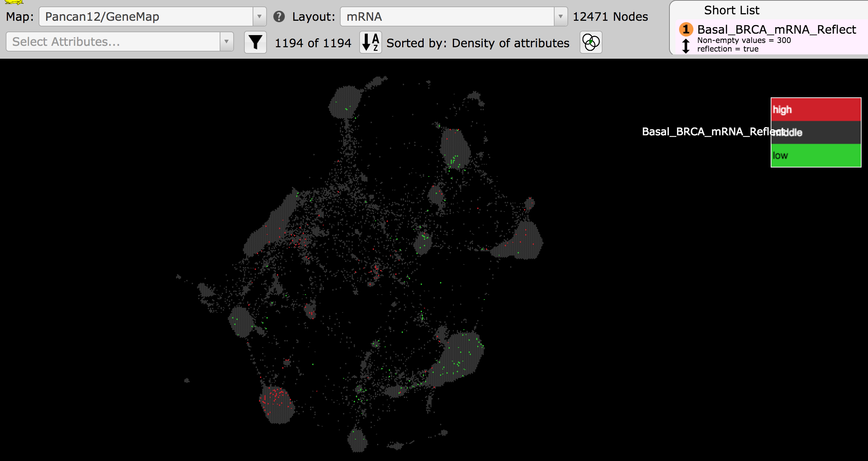The width and height of the screenshot is (868, 461).
Task: Select Basal_BRCA_mRNA_Reflect in the Short List
Action: coord(776,29)
